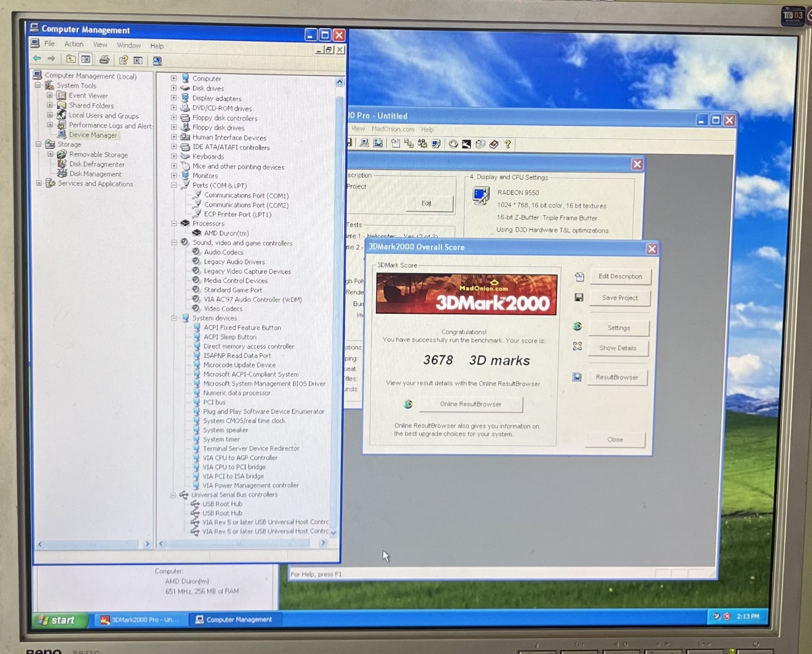Collapse the Processors node
Screen dimensions: 812x654
pyautogui.click(x=174, y=223)
